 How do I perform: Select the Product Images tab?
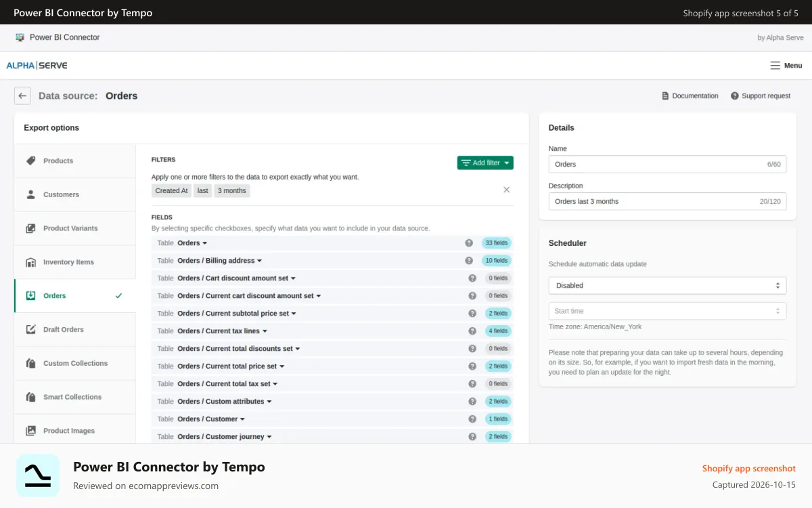click(x=74, y=429)
